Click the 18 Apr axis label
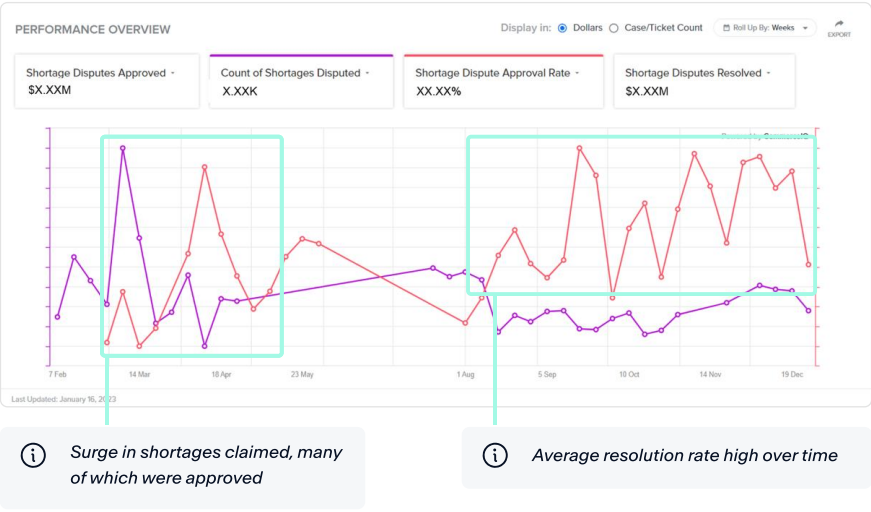This screenshot has width=871, height=512. pyautogui.click(x=221, y=374)
